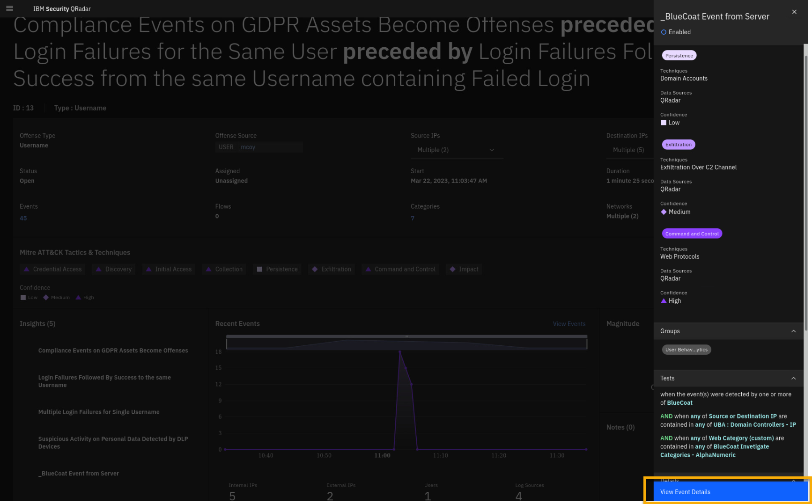812x504 pixels.
Task: Open the hamburger navigation menu
Action: point(9,8)
